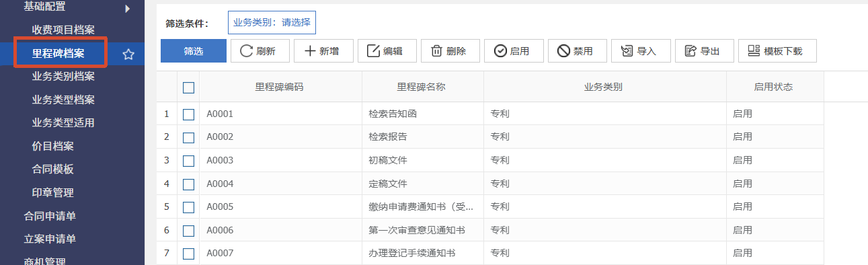Select the 检索报告 cell
Image resolution: width=868 pixels, height=265 pixels.
(x=422, y=137)
